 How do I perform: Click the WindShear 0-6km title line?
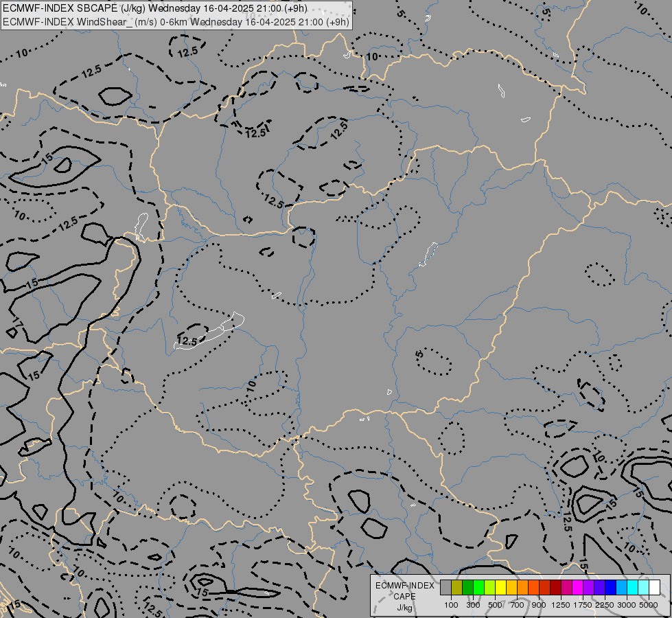[176, 22]
